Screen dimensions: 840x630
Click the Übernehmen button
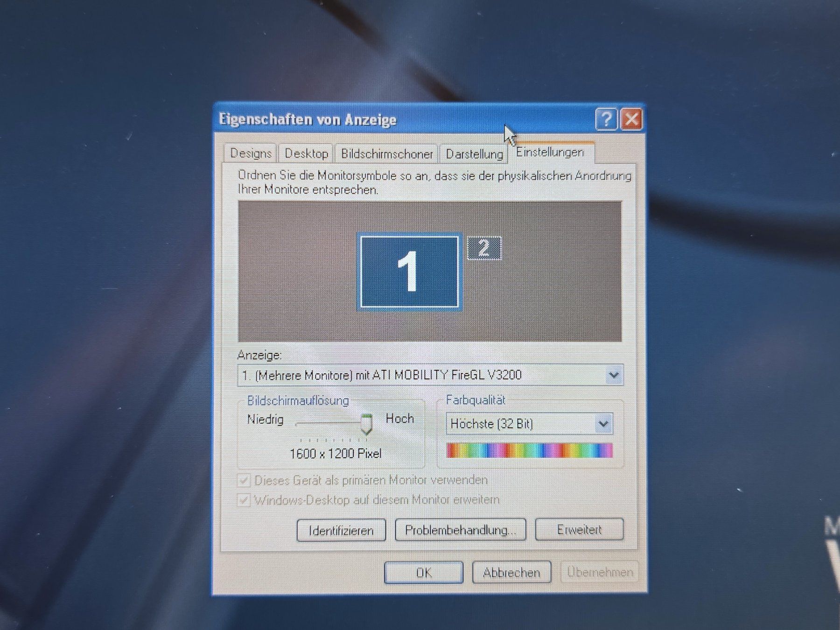(x=600, y=572)
